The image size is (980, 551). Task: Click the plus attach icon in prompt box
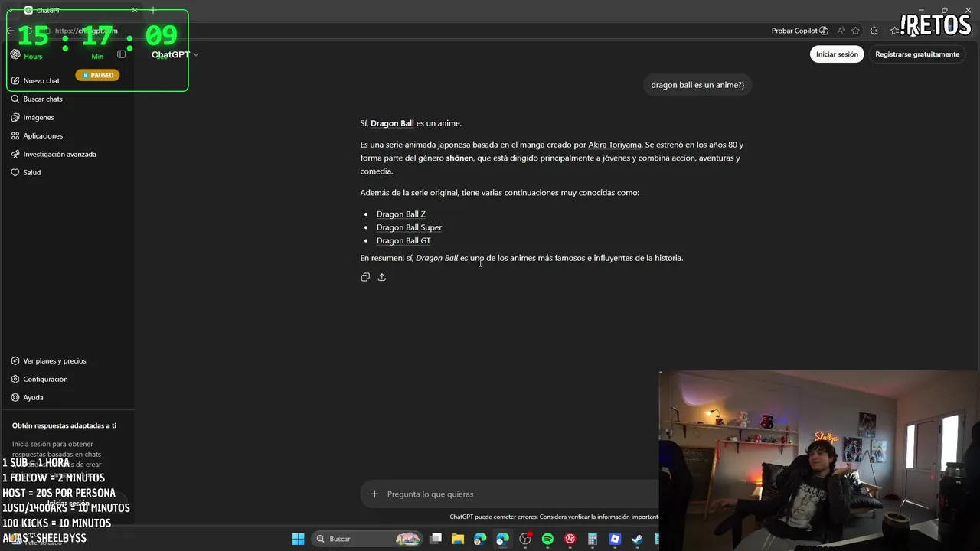[374, 494]
